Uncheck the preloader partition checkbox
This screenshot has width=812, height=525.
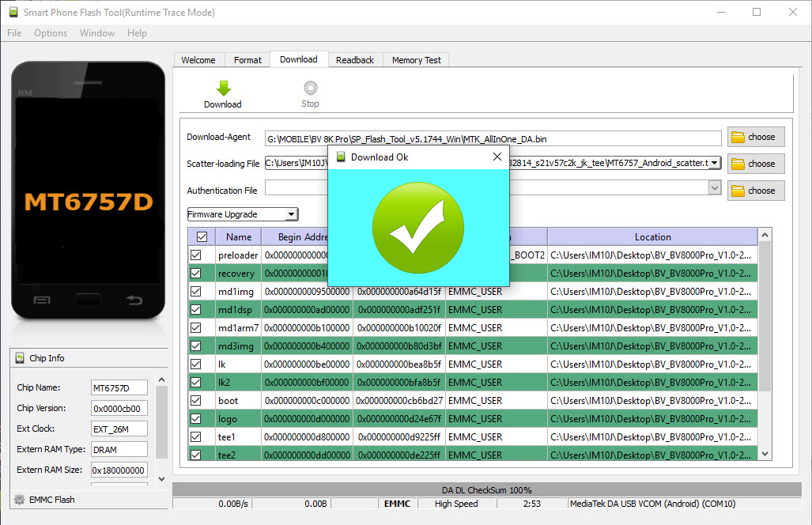196,255
